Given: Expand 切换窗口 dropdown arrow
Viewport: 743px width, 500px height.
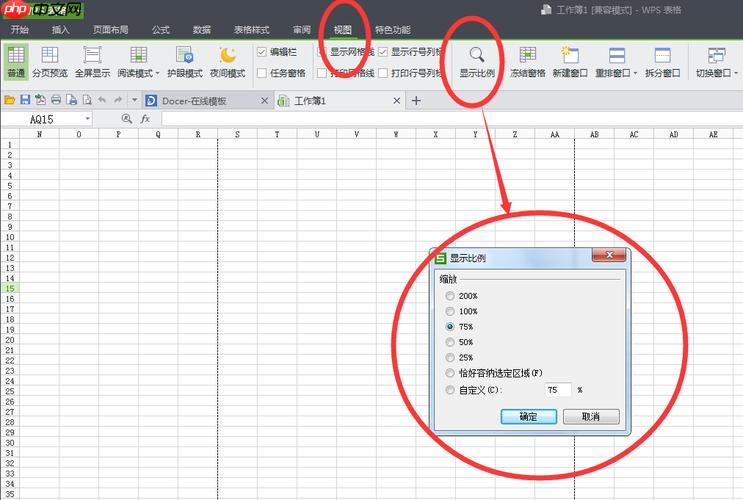Looking at the screenshot, I should [x=735, y=73].
